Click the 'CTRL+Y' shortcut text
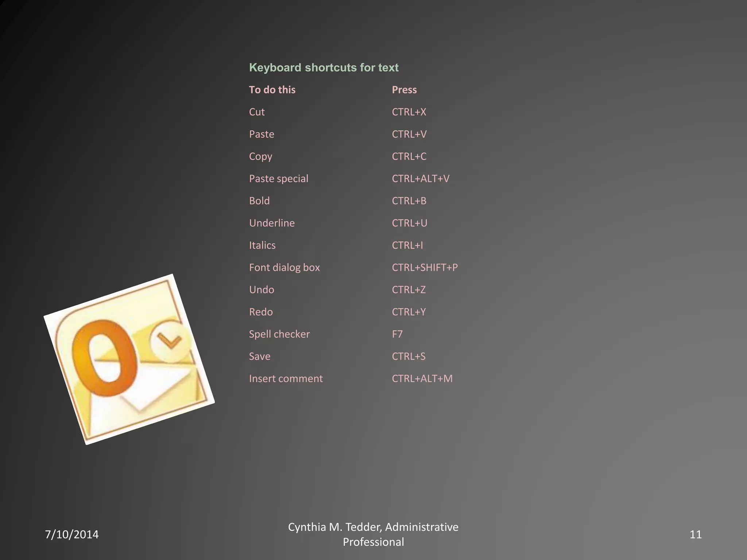 pyautogui.click(x=409, y=312)
